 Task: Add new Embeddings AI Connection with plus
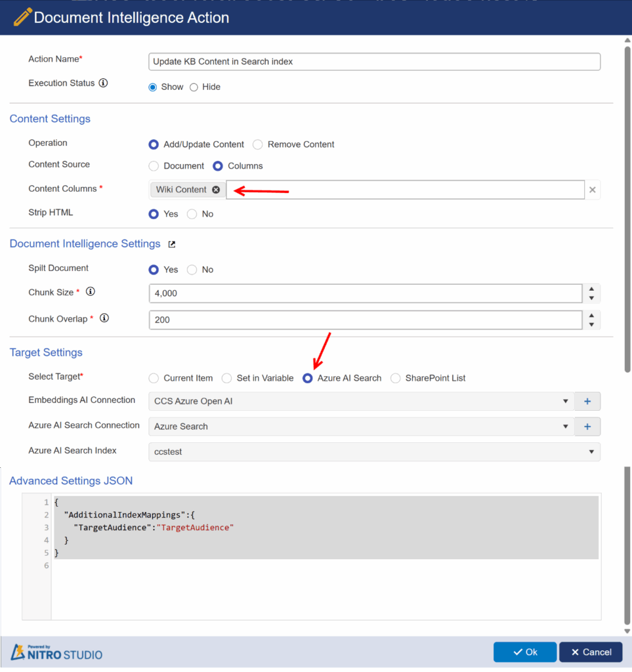[x=587, y=401]
